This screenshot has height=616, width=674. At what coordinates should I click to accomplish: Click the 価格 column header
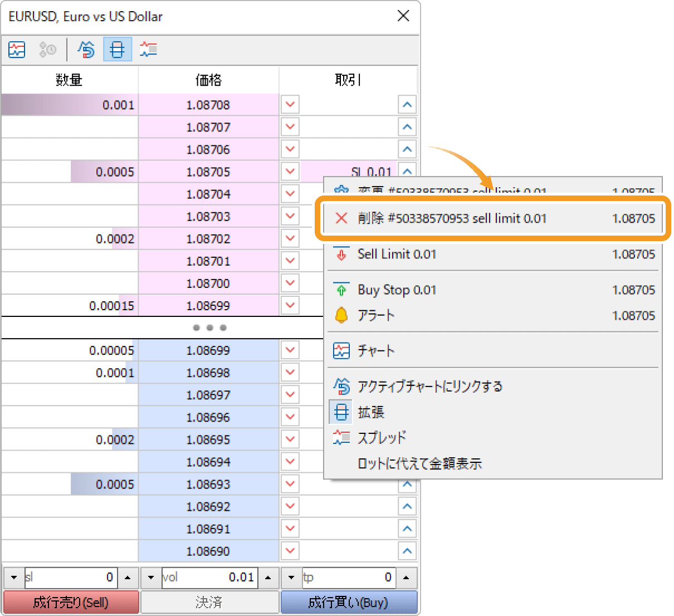click(x=208, y=80)
